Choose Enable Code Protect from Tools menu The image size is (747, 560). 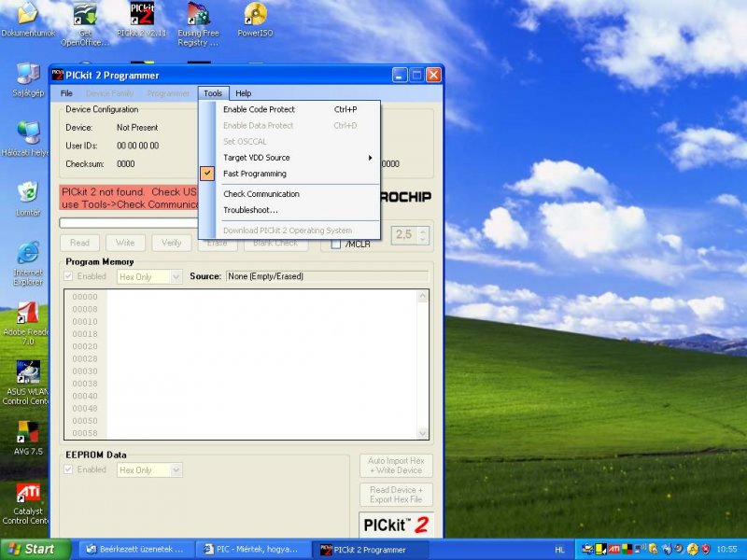click(x=289, y=109)
